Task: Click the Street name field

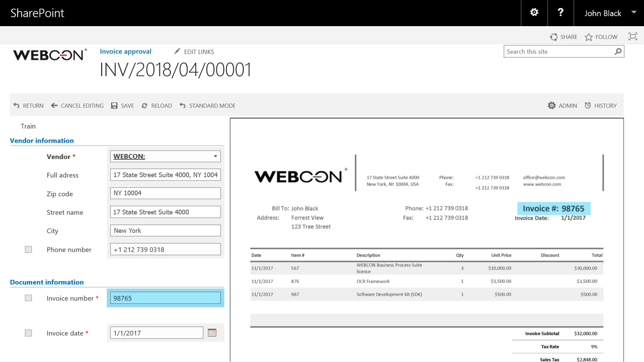Action: pyautogui.click(x=165, y=212)
